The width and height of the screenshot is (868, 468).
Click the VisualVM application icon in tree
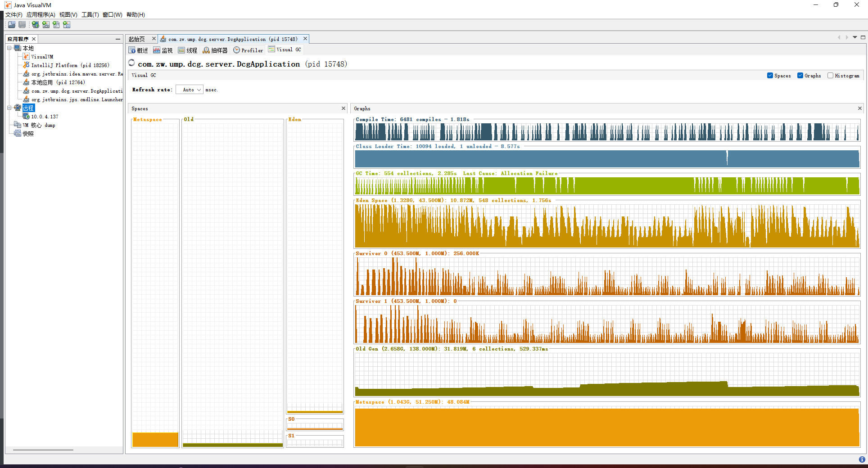26,57
